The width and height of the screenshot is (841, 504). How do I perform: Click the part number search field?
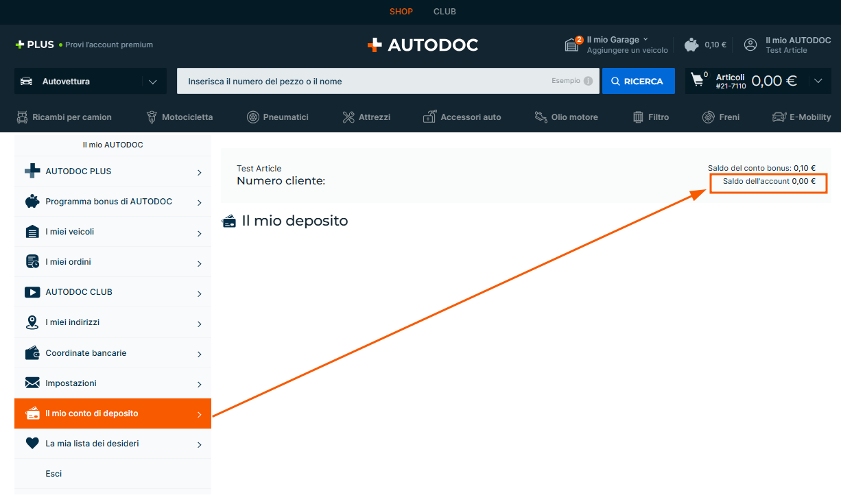pyautogui.click(x=364, y=81)
